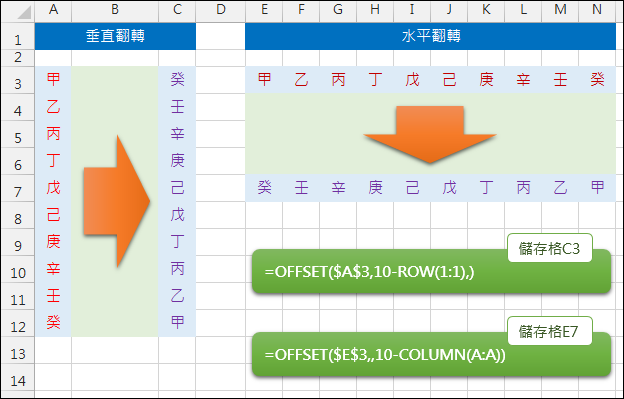
Task: Select cell A7 with red 戊
Action: (53, 188)
